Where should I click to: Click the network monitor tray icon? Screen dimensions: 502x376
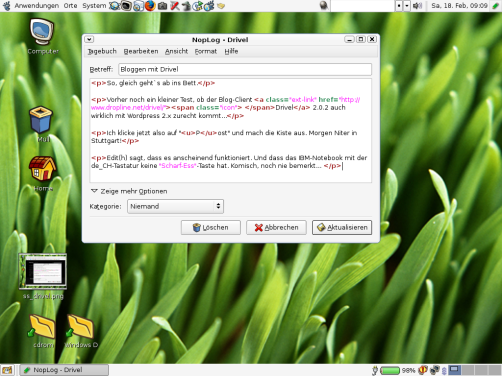[434, 370]
